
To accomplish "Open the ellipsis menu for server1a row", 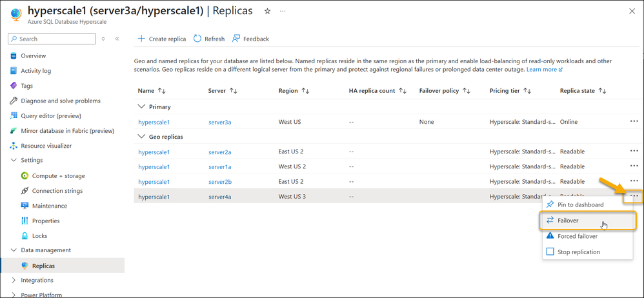I will [634, 166].
